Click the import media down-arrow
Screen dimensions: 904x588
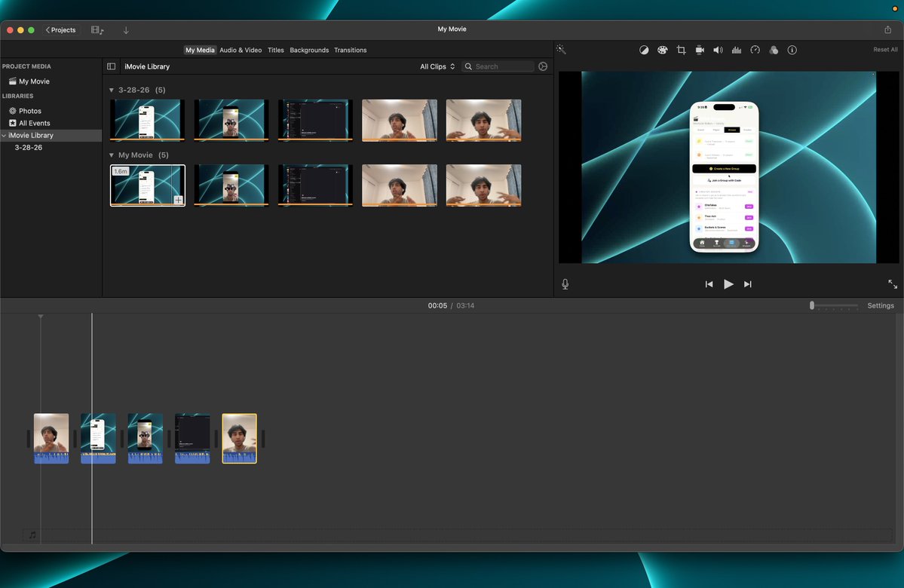pos(126,30)
